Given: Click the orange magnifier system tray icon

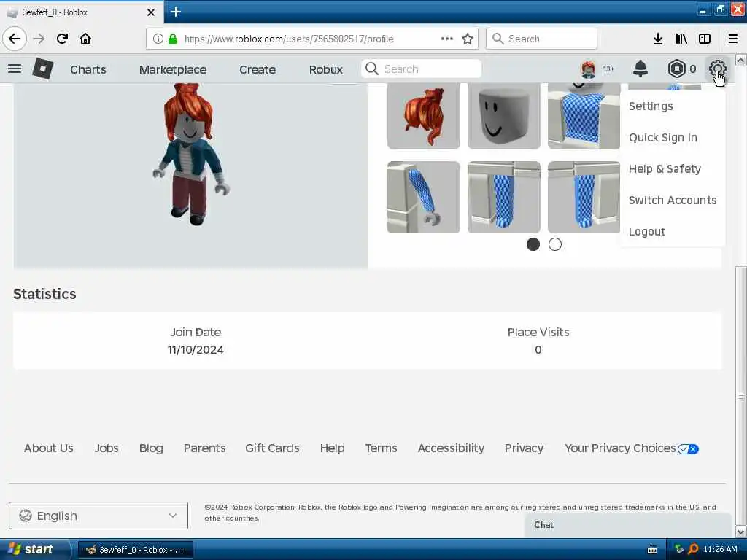Looking at the screenshot, I should click(x=694, y=549).
